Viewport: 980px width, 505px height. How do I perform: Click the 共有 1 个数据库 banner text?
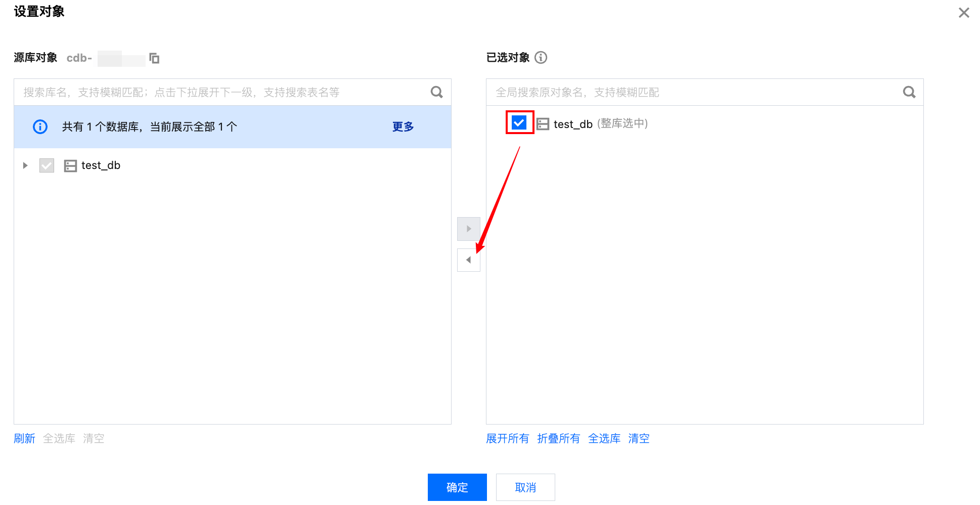coord(150,127)
